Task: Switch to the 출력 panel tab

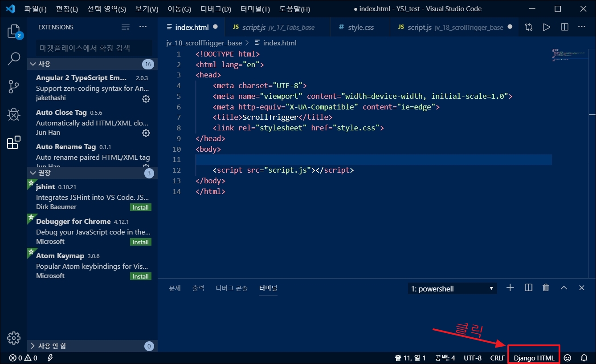Action: pyautogui.click(x=198, y=288)
